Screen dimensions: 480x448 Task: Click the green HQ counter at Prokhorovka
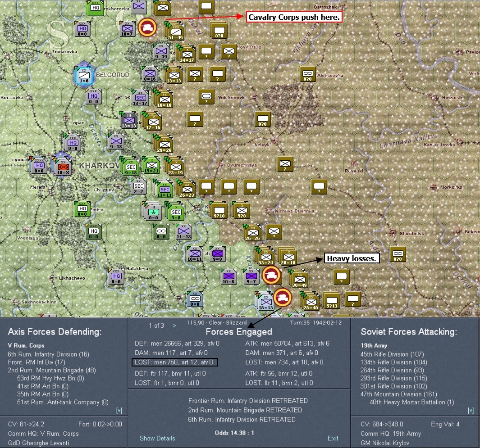click(95, 9)
